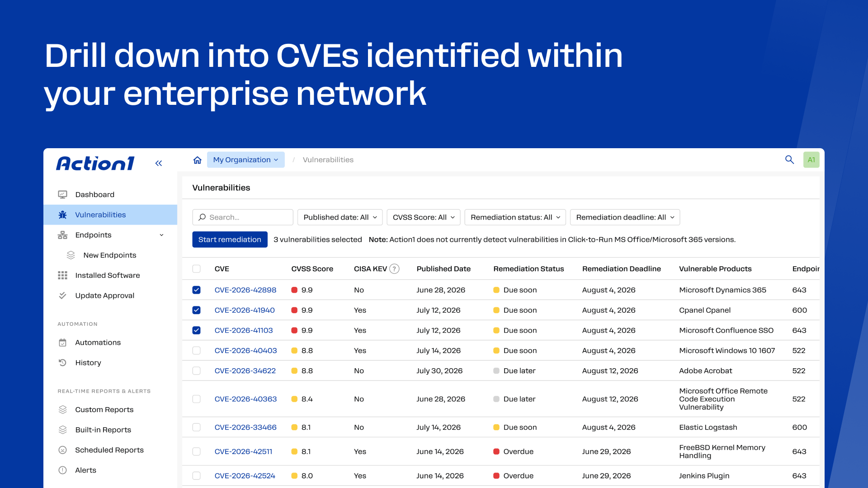Click the Update Approval checkmark icon

pyautogui.click(x=63, y=296)
